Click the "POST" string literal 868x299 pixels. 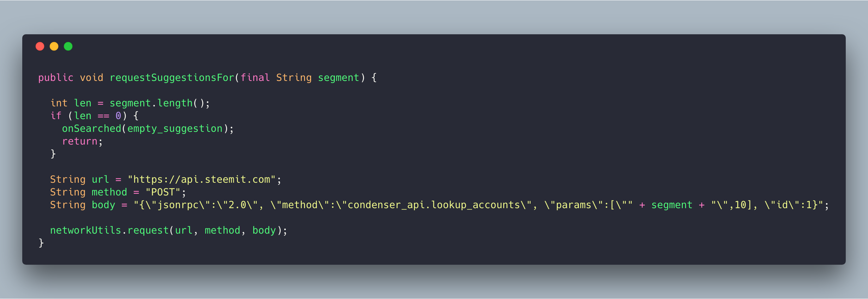[x=163, y=192]
